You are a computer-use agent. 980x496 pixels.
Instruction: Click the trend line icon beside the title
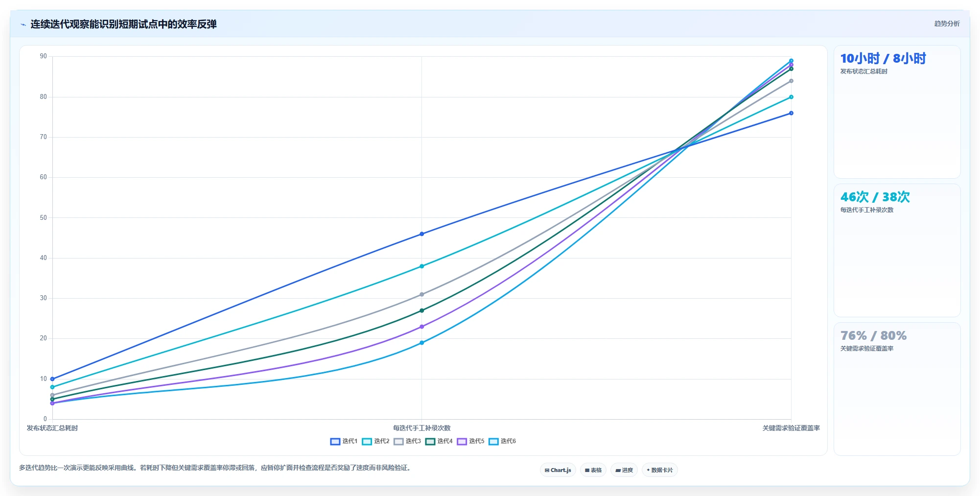point(23,24)
